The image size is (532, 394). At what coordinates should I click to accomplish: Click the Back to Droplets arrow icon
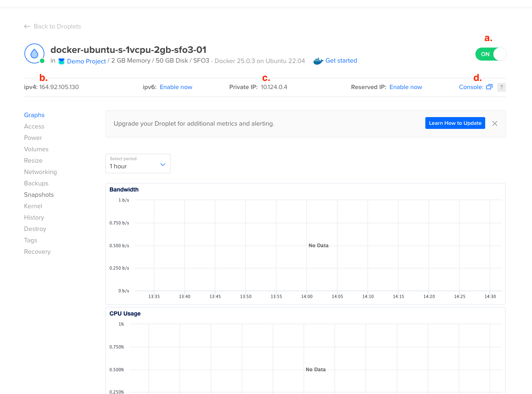pos(27,26)
